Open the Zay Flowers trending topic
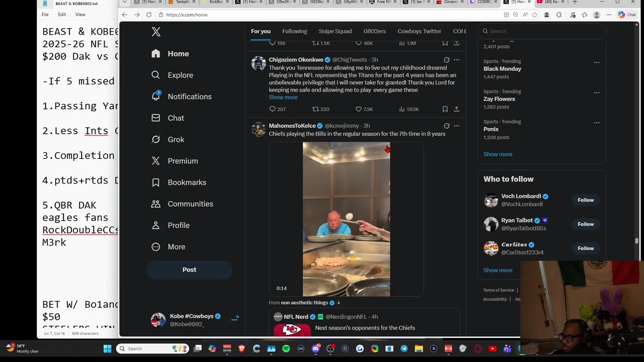The width and height of the screenshot is (644, 362). pyautogui.click(x=499, y=99)
